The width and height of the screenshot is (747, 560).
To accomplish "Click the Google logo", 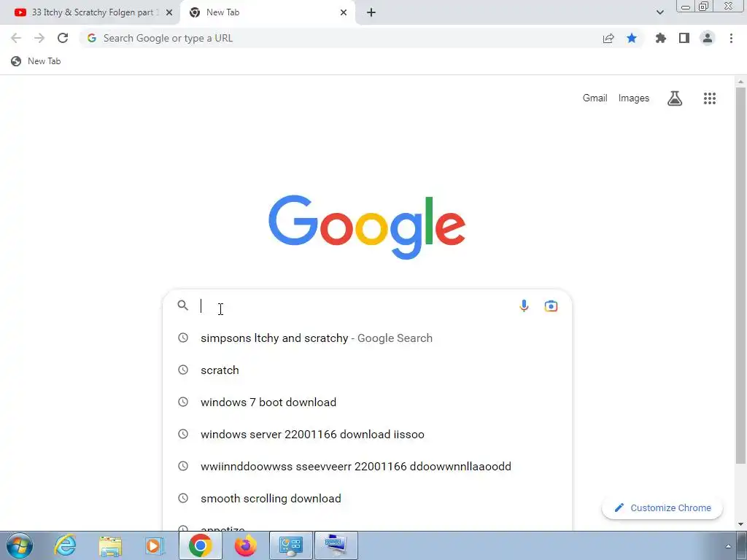I will pyautogui.click(x=367, y=227).
